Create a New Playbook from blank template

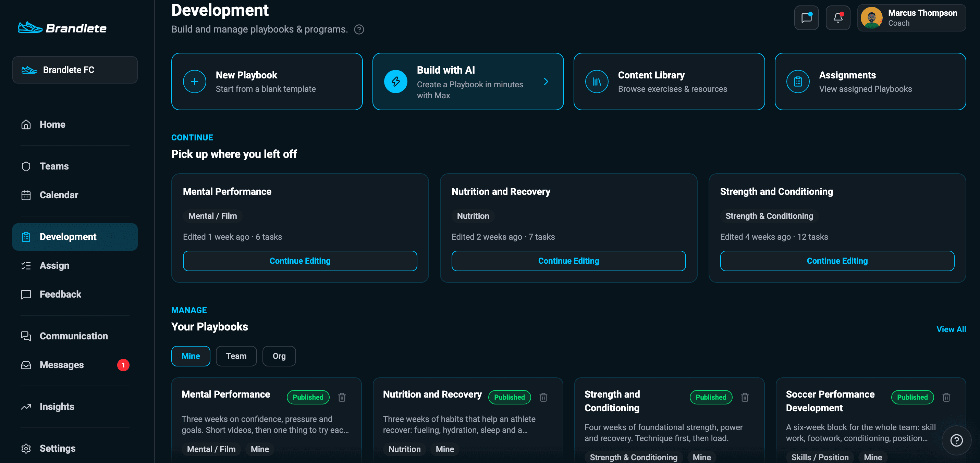[267, 82]
